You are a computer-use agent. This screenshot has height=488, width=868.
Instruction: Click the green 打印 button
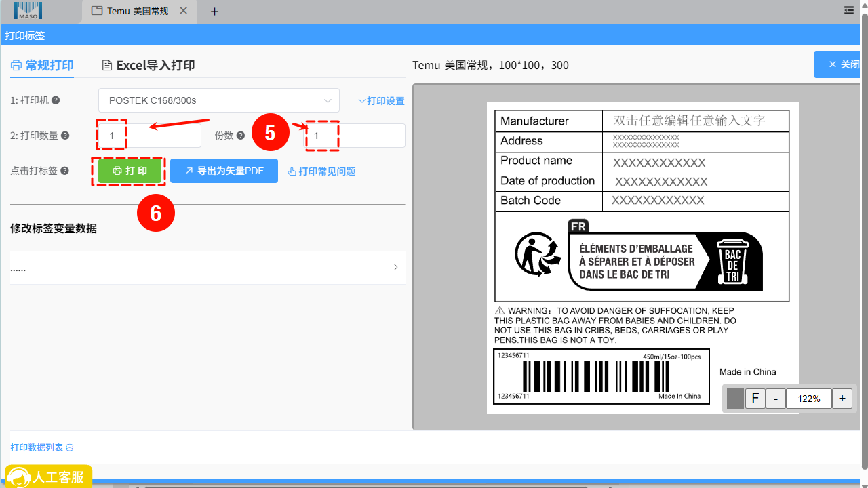[130, 171]
